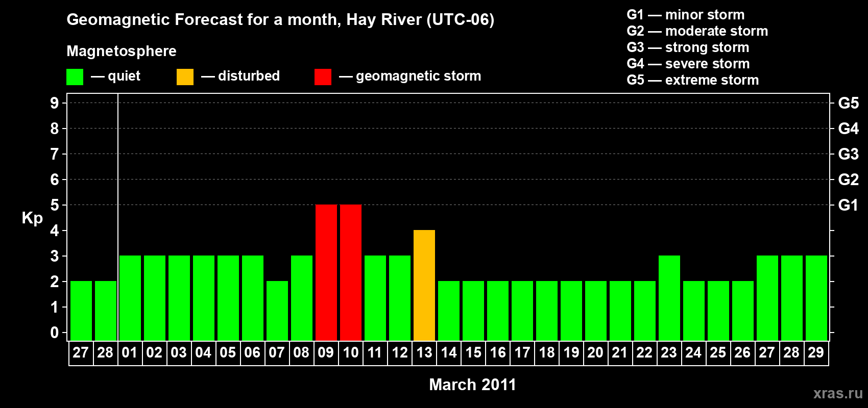Click the date label '29' on the axis
Screen dimensions: 868x408
(816, 352)
